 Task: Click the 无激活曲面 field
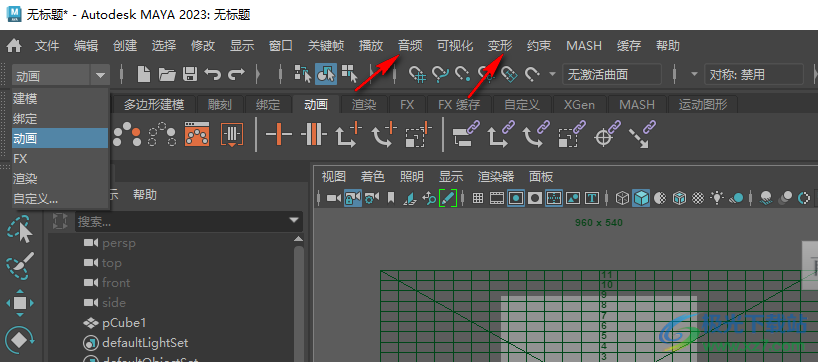point(612,75)
